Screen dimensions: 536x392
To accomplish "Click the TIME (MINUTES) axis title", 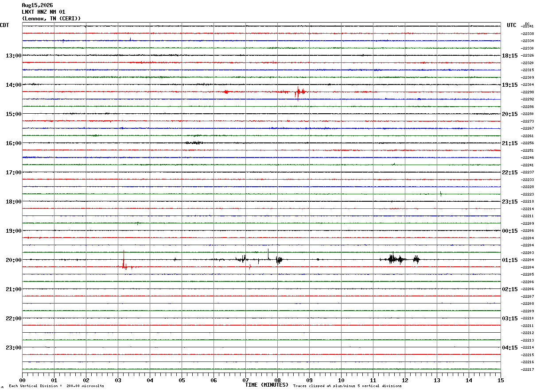I will (x=267, y=385).
